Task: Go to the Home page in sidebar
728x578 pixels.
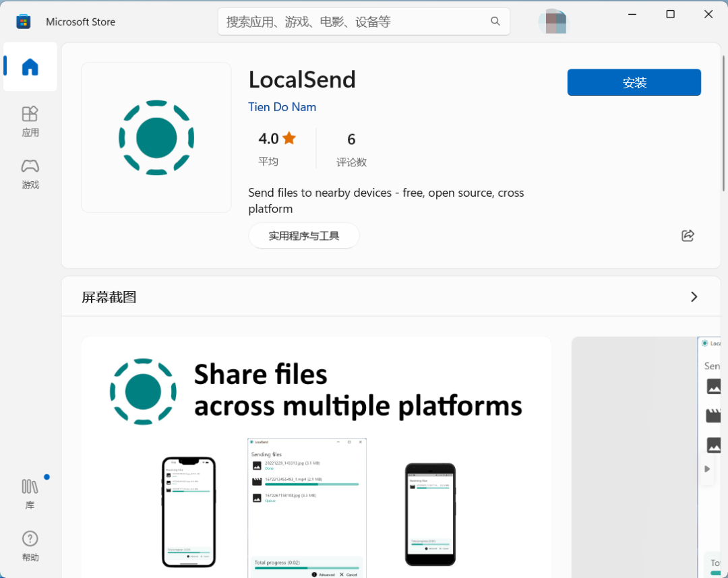Action: point(30,67)
